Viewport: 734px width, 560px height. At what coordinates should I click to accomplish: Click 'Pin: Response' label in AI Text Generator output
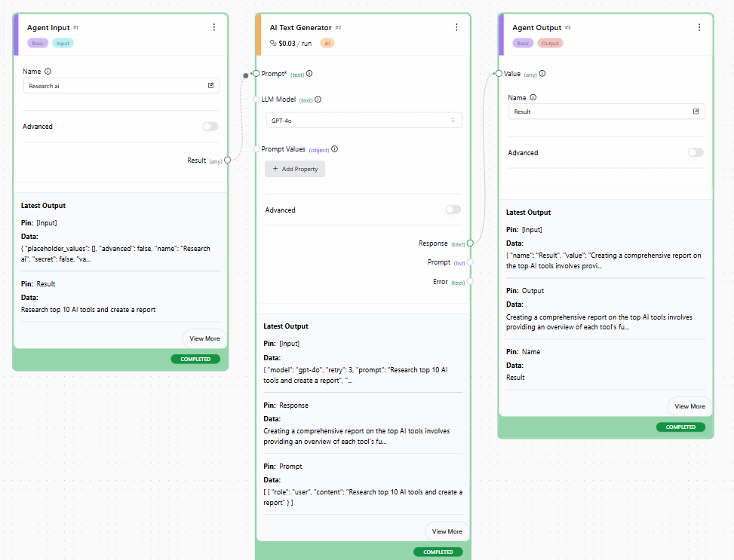[286, 405]
